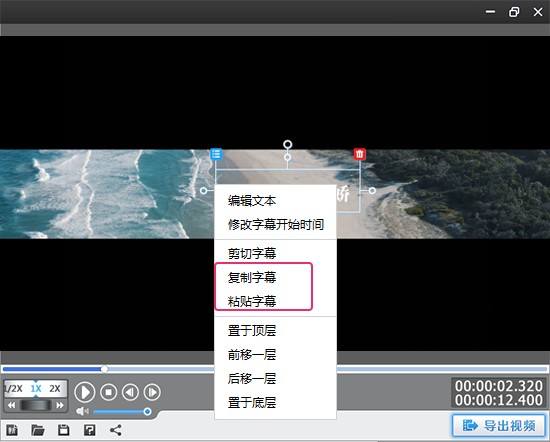Screen dimensions: 550x442
Task: Click the 导出视频 export button
Action: tap(499, 426)
